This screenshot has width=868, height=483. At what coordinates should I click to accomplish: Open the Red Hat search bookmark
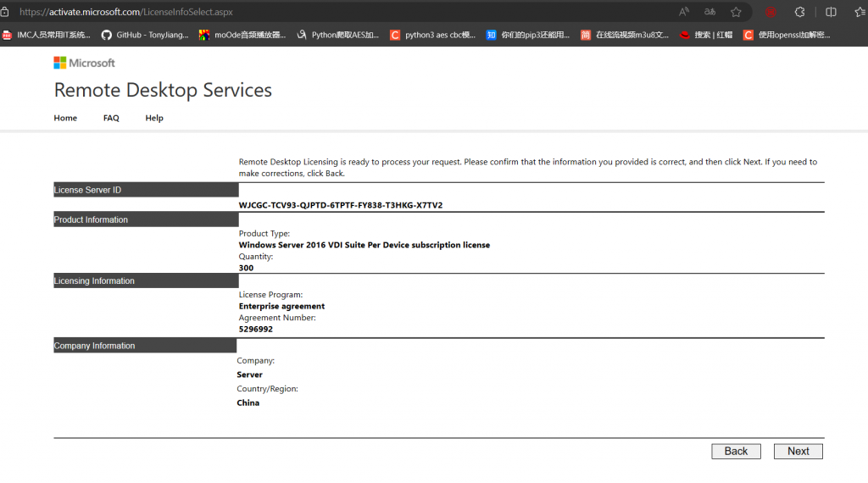pos(705,35)
